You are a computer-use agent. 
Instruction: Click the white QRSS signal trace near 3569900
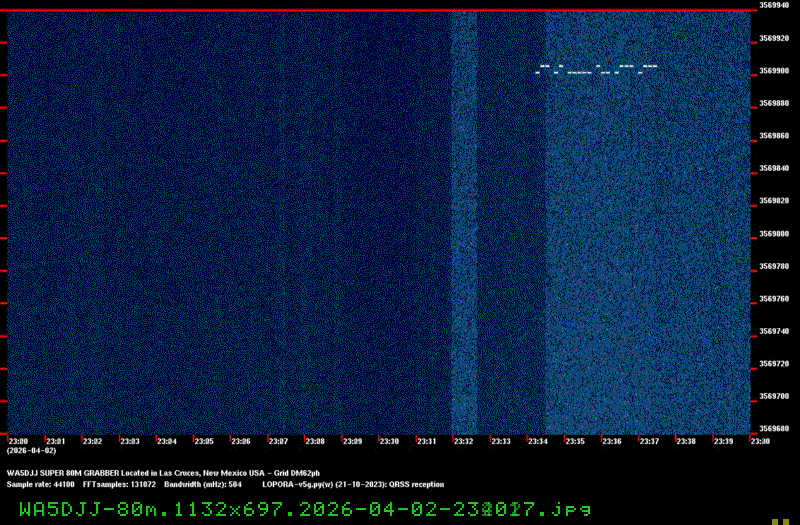(596, 69)
